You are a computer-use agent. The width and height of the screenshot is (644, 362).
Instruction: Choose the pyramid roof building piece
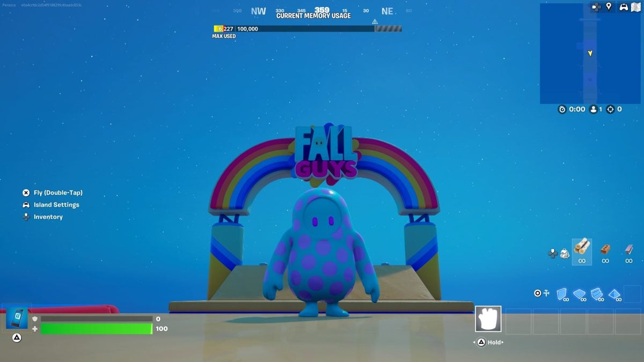pos(614,294)
